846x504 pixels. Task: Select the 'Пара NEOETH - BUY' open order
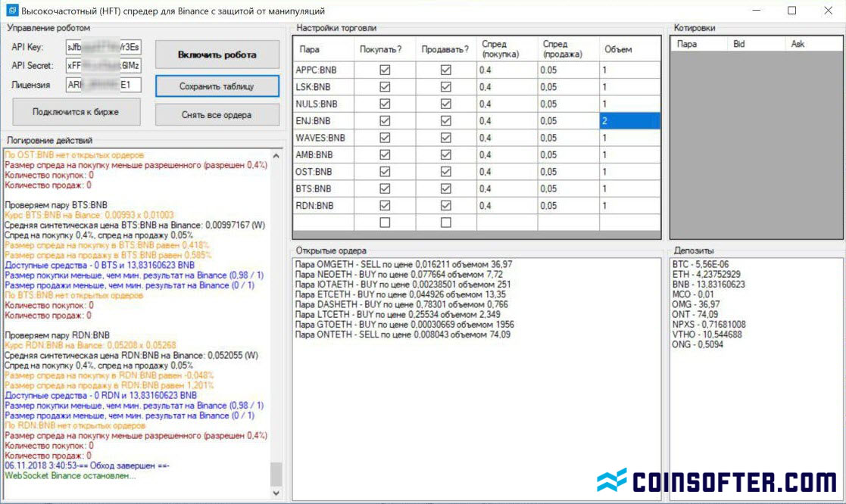[398, 275]
